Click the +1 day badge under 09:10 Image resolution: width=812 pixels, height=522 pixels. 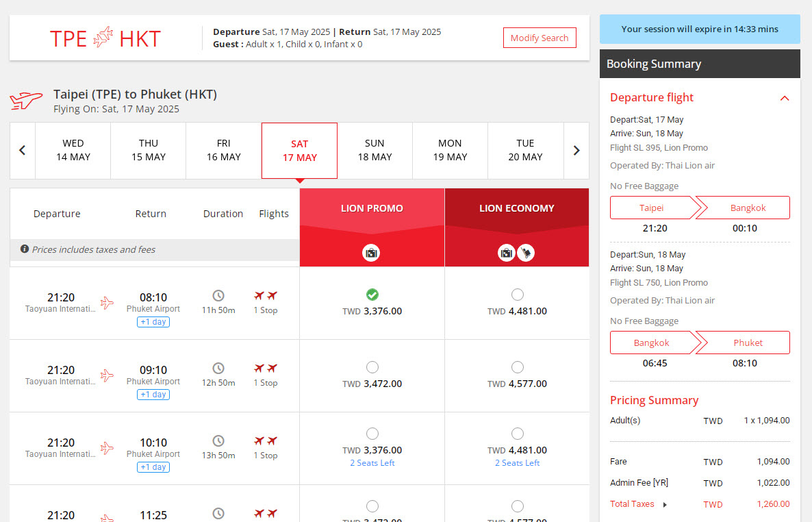click(x=153, y=395)
